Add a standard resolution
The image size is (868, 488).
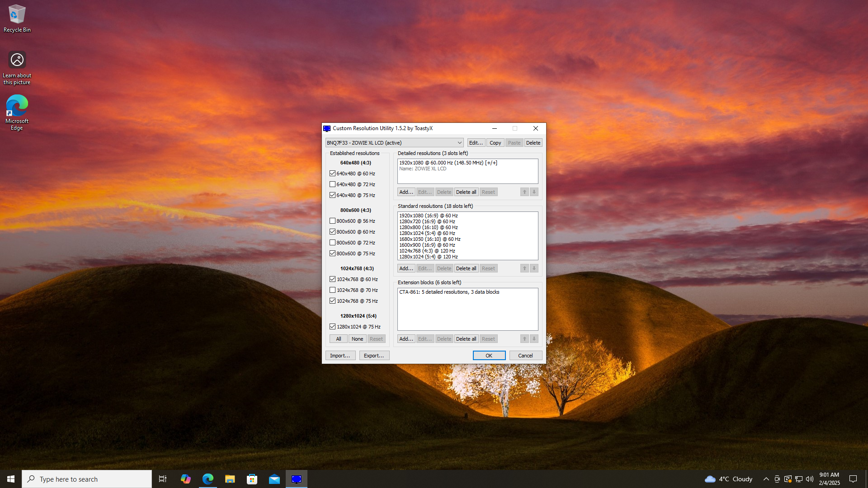406,268
